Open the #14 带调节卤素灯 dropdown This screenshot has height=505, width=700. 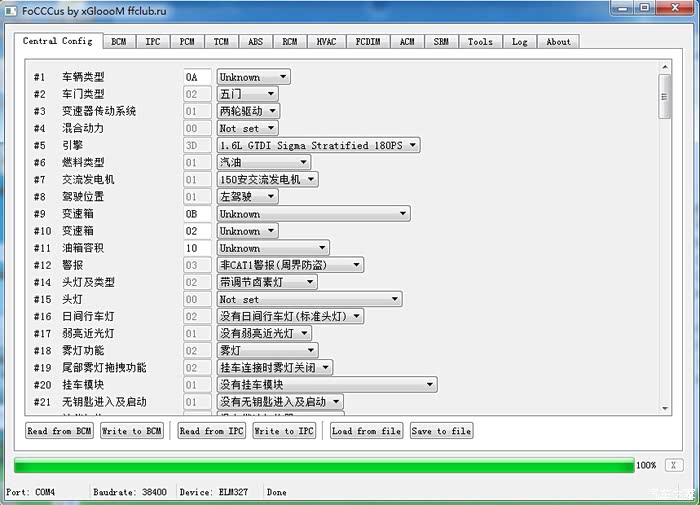coord(267,282)
